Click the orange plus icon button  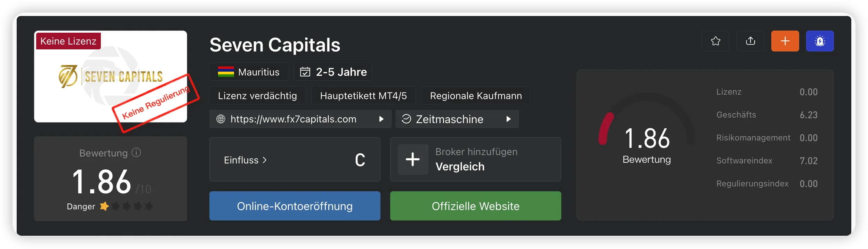point(785,41)
